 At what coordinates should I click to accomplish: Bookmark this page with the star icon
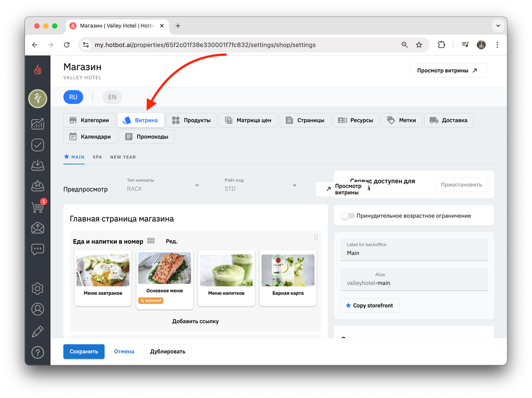(419, 45)
